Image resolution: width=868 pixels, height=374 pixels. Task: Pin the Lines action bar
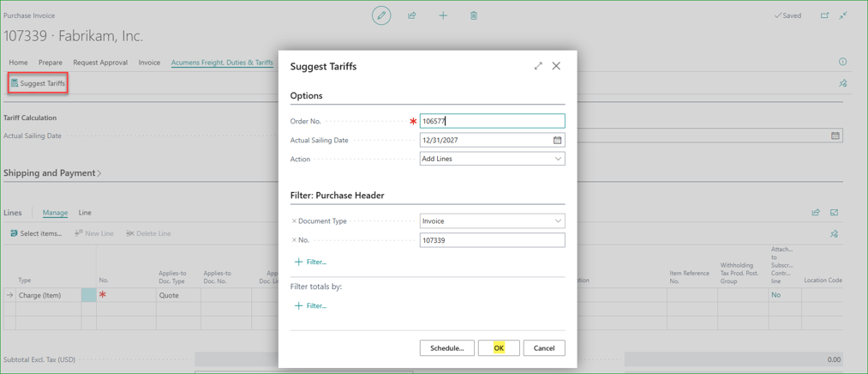click(x=835, y=234)
